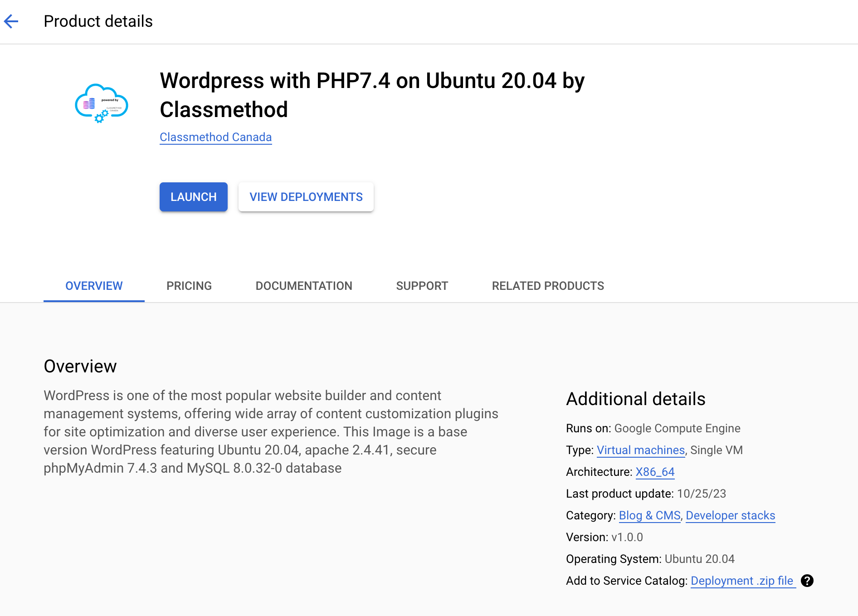
Task: Open the Developer stacks category link
Action: click(x=730, y=515)
